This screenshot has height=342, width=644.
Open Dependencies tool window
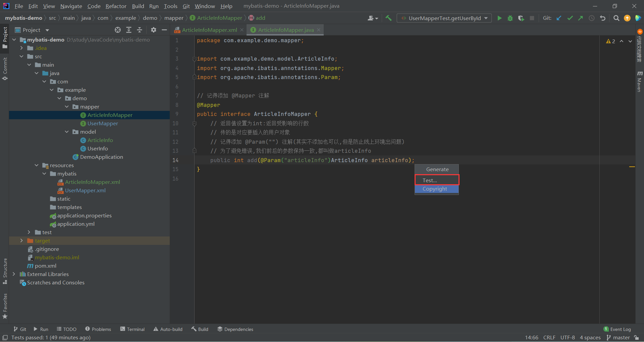[x=235, y=329]
